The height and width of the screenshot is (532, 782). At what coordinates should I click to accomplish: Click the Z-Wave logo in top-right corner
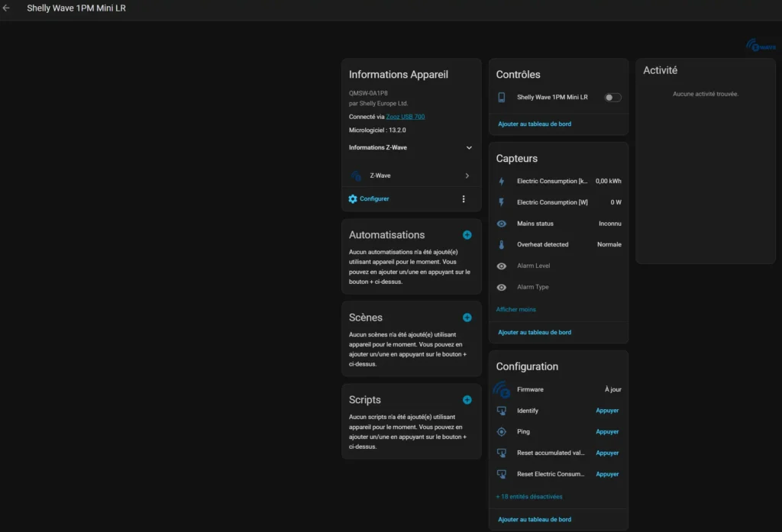click(761, 45)
